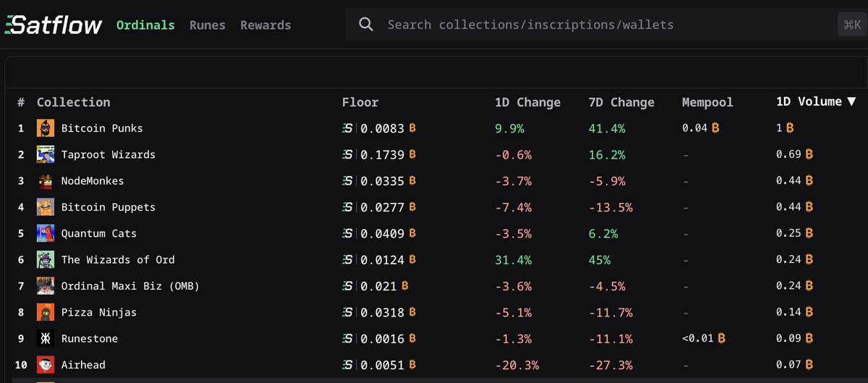Click Satflow icon beside Bitcoin Puppets floor
This screenshot has height=383, width=868.
(348, 207)
